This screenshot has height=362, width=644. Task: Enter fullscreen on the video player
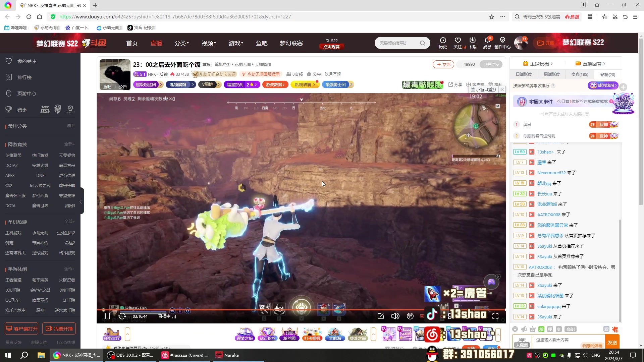point(495,316)
